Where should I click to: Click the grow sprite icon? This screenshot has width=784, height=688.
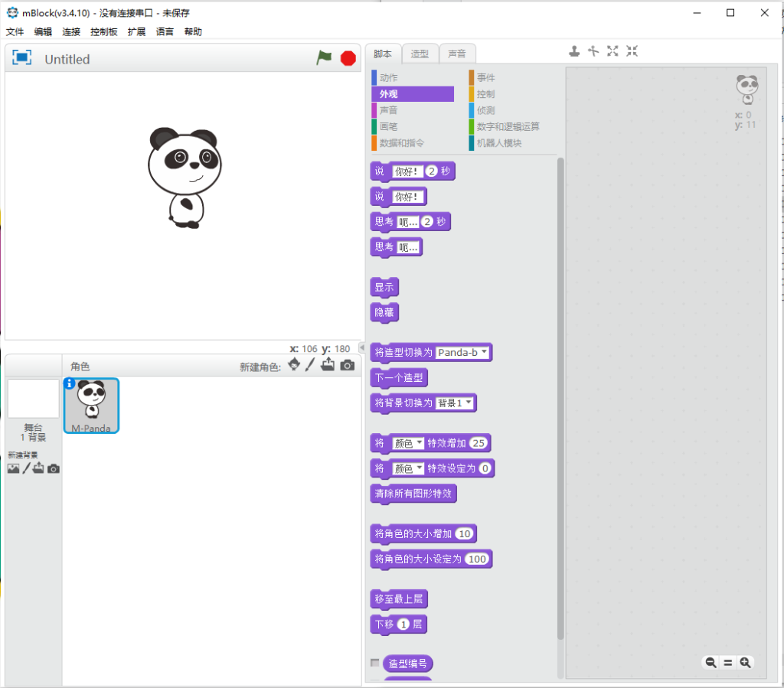[612, 51]
